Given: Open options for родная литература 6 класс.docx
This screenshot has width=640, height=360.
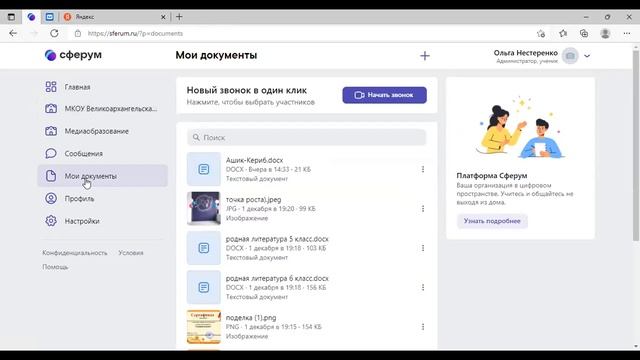Looking at the screenshot, I should pyautogui.click(x=423, y=287).
